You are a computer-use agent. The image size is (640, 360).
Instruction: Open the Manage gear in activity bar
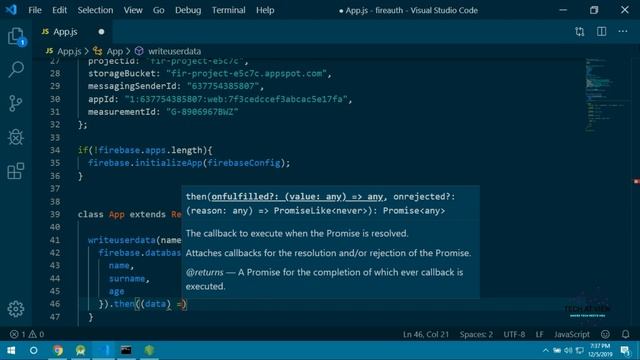[16, 309]
